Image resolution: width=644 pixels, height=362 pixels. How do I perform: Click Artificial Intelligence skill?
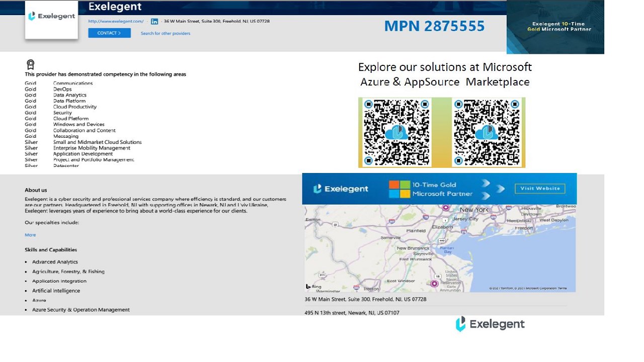pyautogui.click(x=56, y=291)
